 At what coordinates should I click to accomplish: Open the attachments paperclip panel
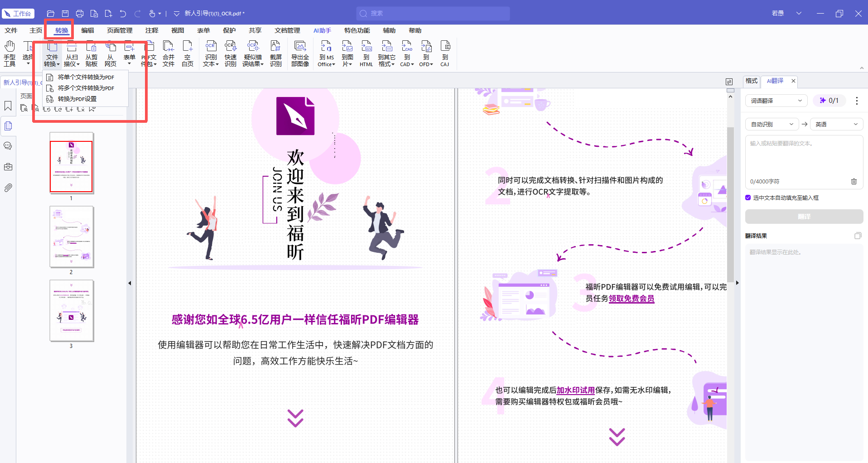tap(8, 188)
